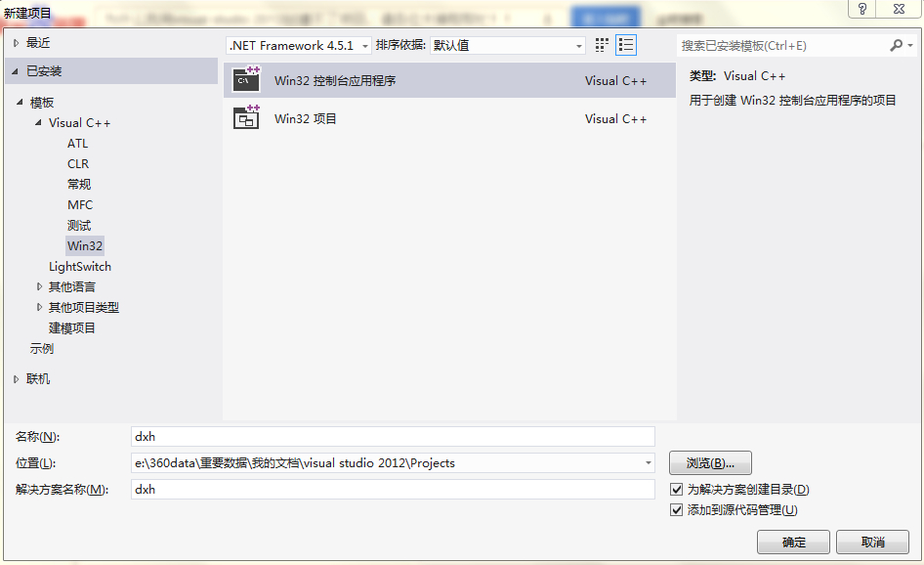924x565 pixels.
Task: Select MFC template category
Action: pyautogui.click(x=80, y=204)
